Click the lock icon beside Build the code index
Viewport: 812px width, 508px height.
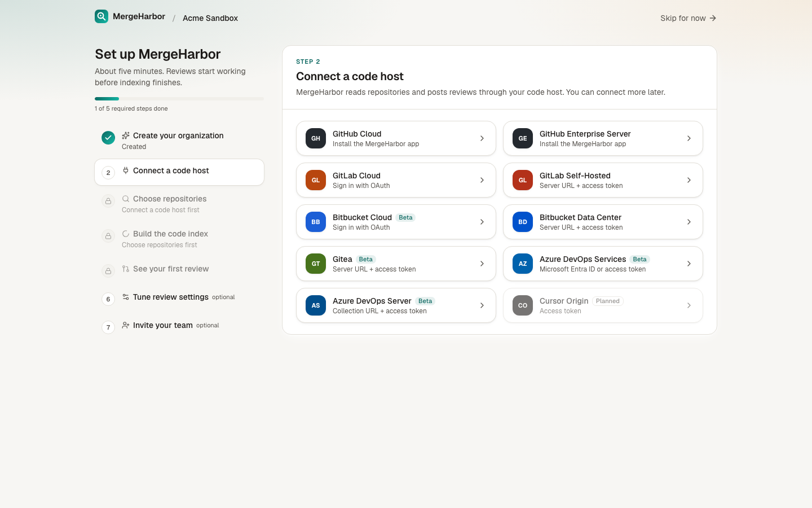pyautogui.click(x=108, y=236)
